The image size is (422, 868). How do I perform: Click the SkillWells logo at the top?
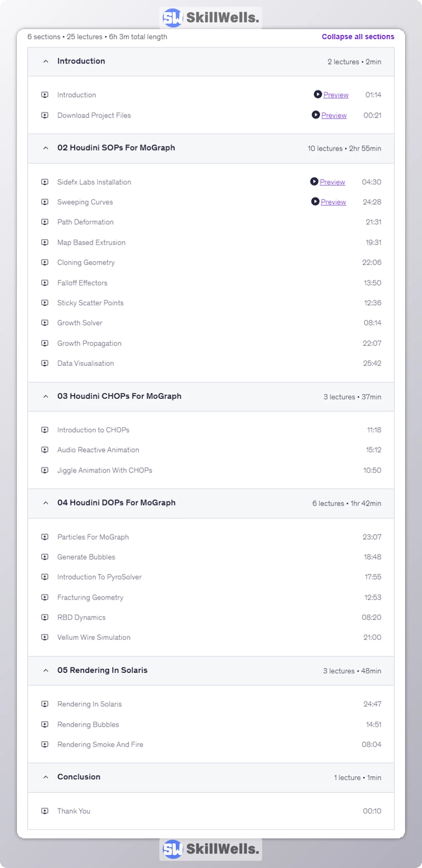coord(211,18)
